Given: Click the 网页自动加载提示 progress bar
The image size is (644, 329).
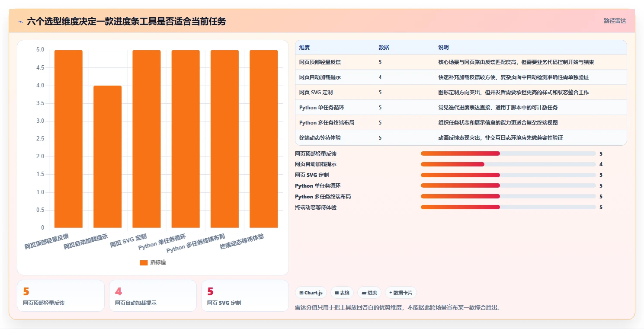Looking at the screenshot, I should [508, 164].
